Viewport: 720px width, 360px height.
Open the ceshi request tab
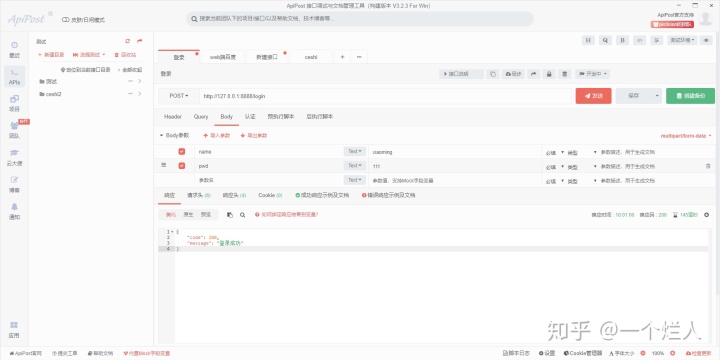click(311, 57)
